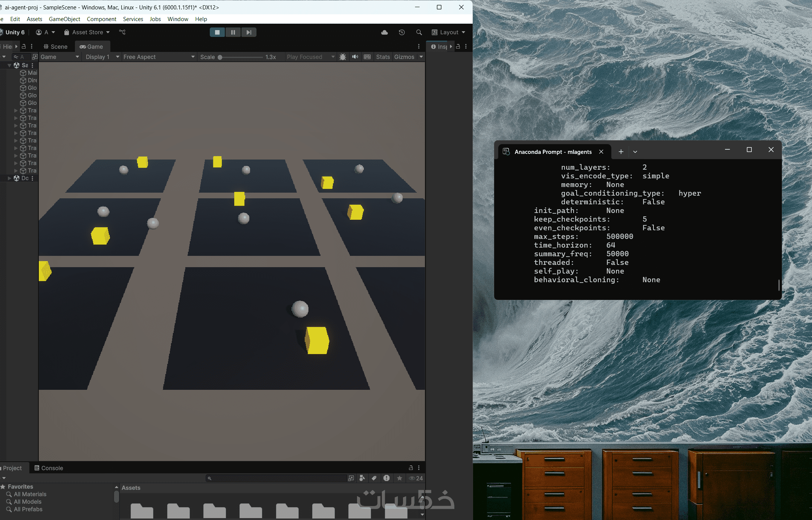Open the frame debugger bug icon
The width and height of the screenshot is (812, 520).
click(x=343, y=57)
